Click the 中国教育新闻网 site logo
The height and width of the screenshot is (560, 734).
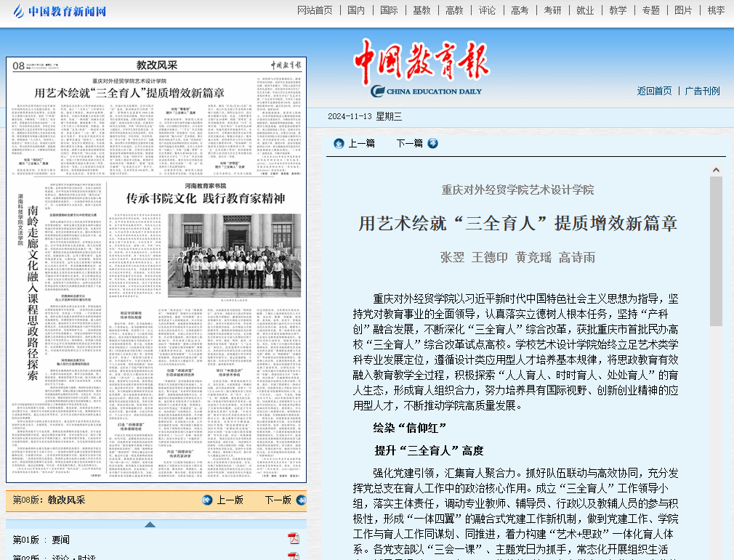tap(60, 11)
